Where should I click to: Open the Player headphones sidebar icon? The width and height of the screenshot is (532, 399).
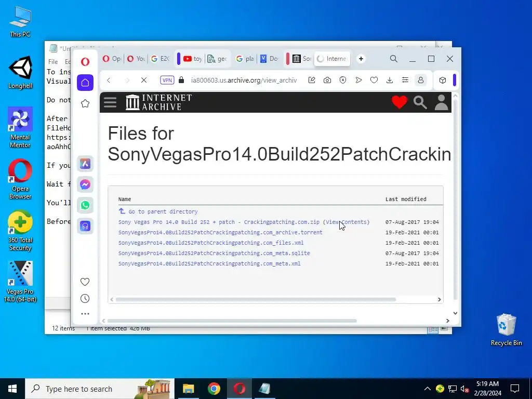tap(85, 226)
